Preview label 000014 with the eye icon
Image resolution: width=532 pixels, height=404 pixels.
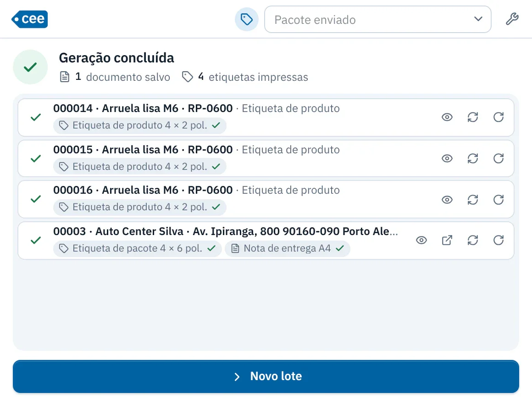[x=447, y=118]
